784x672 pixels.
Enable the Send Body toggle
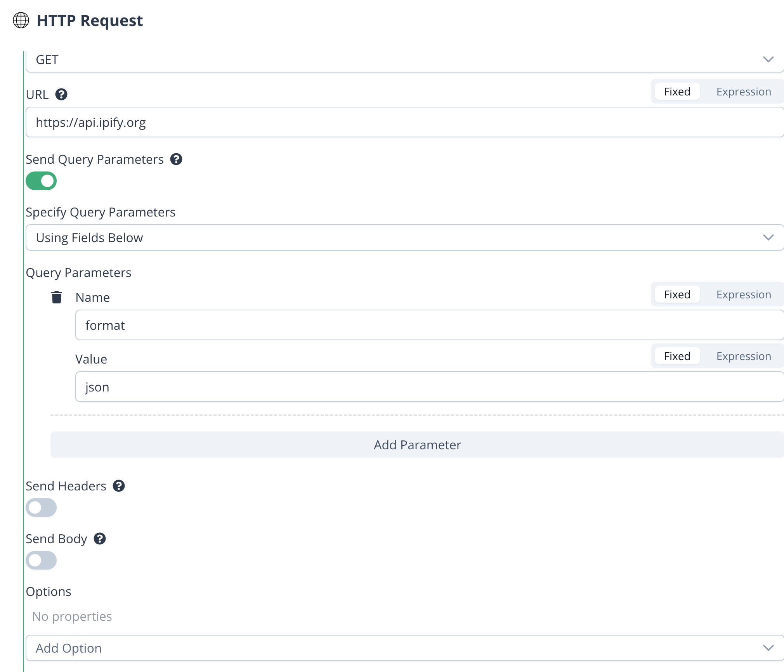tap(42, 560)
